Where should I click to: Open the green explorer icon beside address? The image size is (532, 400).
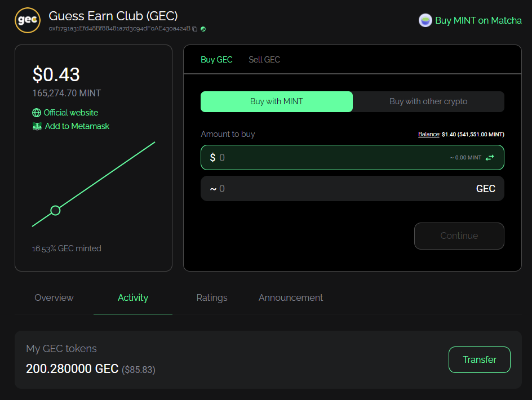[203, 29]
